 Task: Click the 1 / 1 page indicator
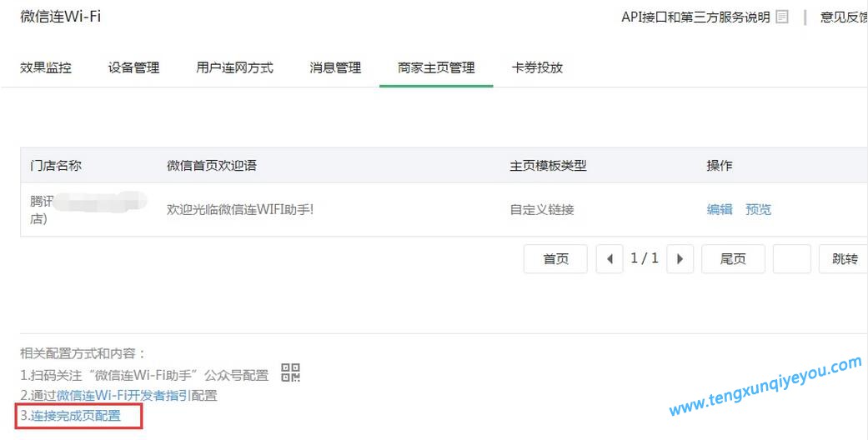tap(645, 257)
